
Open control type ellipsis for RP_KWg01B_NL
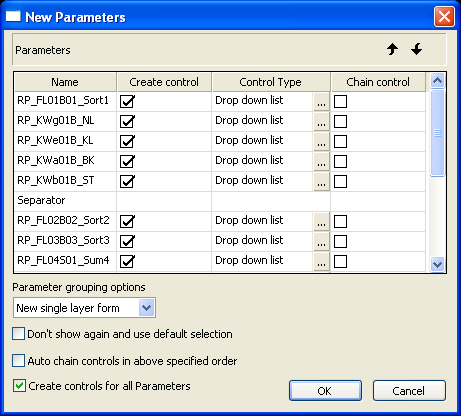[x=321, y=121]
